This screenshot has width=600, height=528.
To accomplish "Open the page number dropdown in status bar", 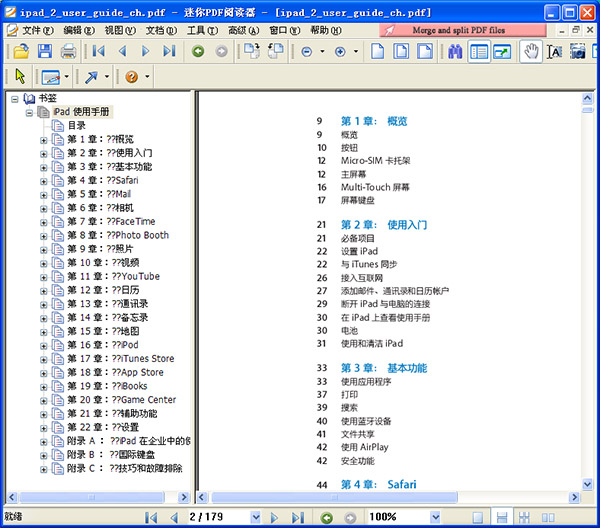I will (x=256, y=518).
